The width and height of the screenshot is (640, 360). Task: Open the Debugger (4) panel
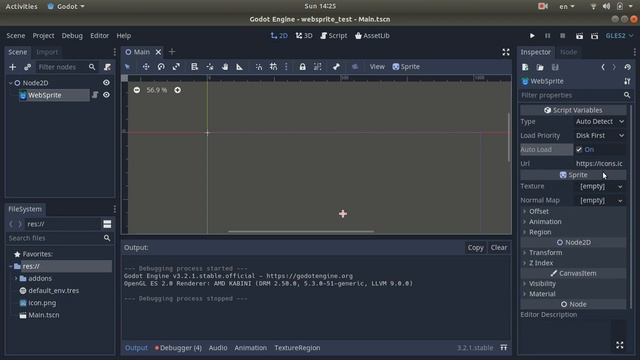point(178,348)
